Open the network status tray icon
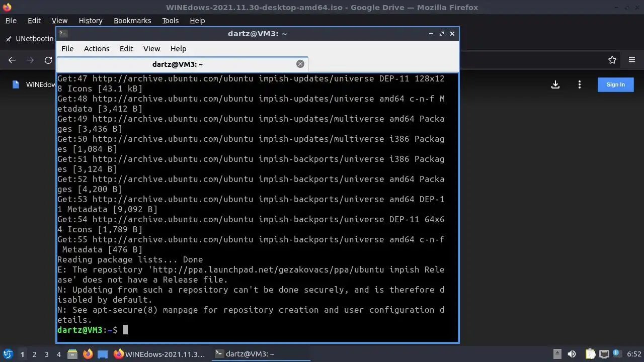Viewport: 644px width, 362px height. [604, 354]
